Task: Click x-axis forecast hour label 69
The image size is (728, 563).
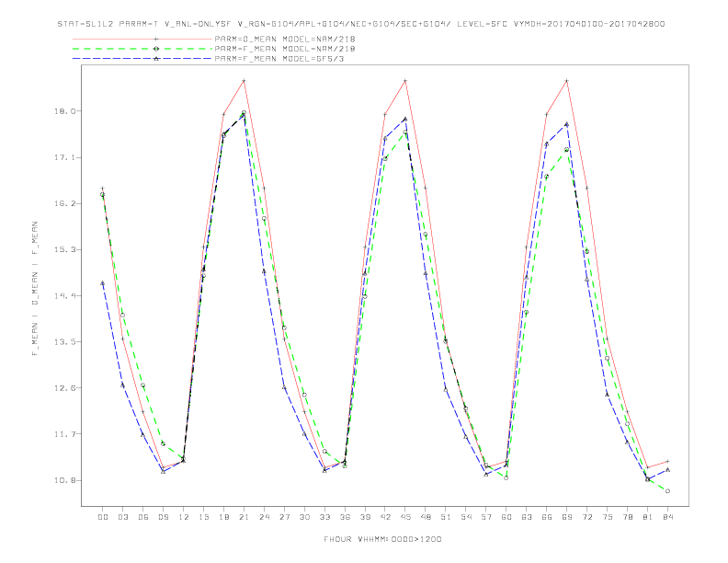Action: click(567, 517)
